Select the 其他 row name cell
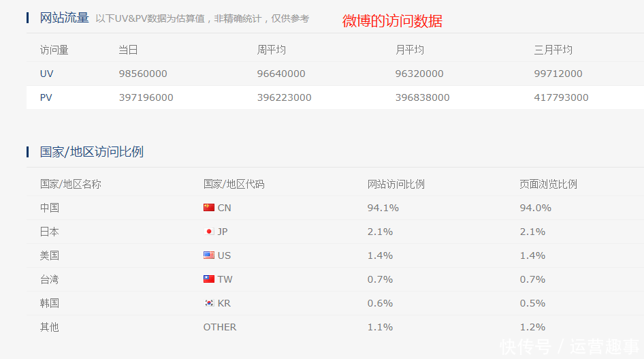Viewport: 644px width, 359px height. coord(49,327)
